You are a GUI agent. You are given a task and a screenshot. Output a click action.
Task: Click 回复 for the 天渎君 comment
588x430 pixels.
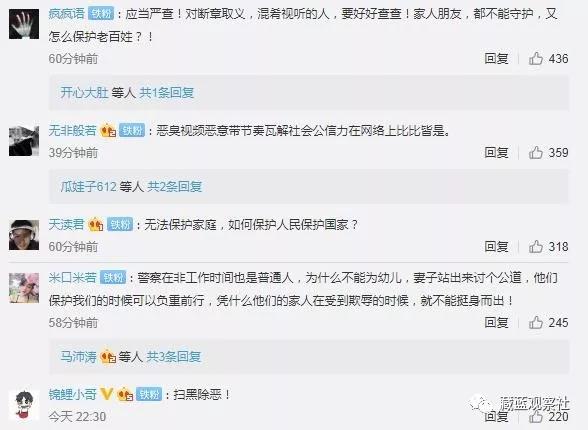496,247
